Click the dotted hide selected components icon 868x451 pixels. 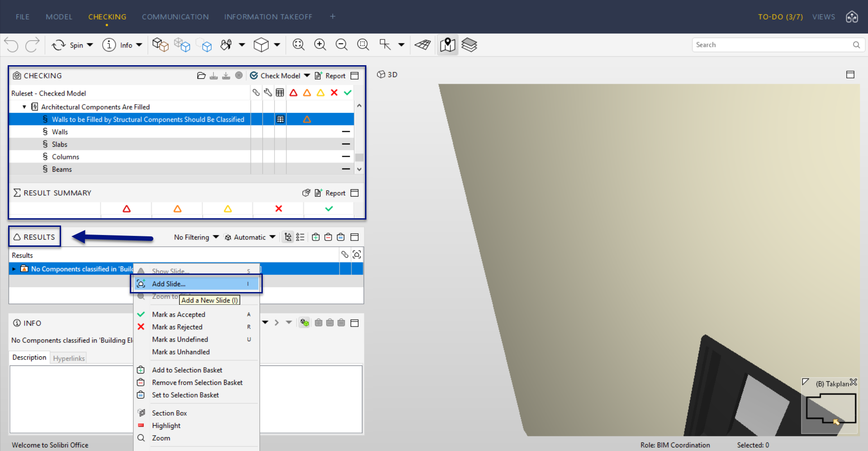tap(204, 45)
